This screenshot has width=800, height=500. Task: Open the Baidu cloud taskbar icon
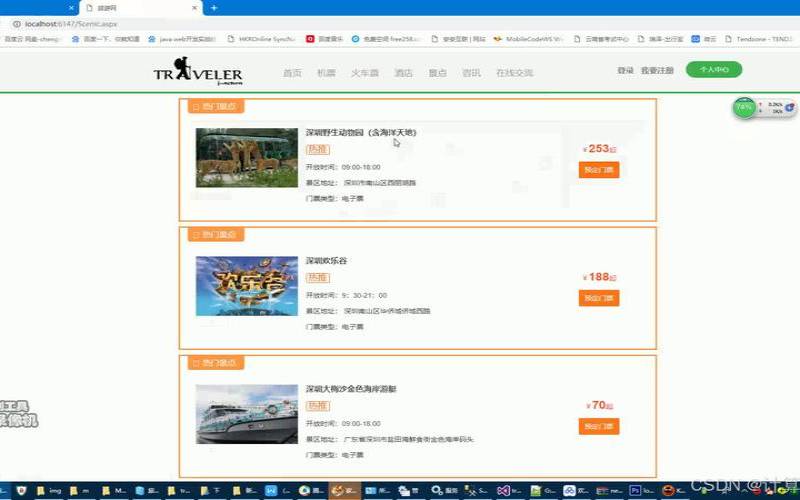tap(575, 491)
